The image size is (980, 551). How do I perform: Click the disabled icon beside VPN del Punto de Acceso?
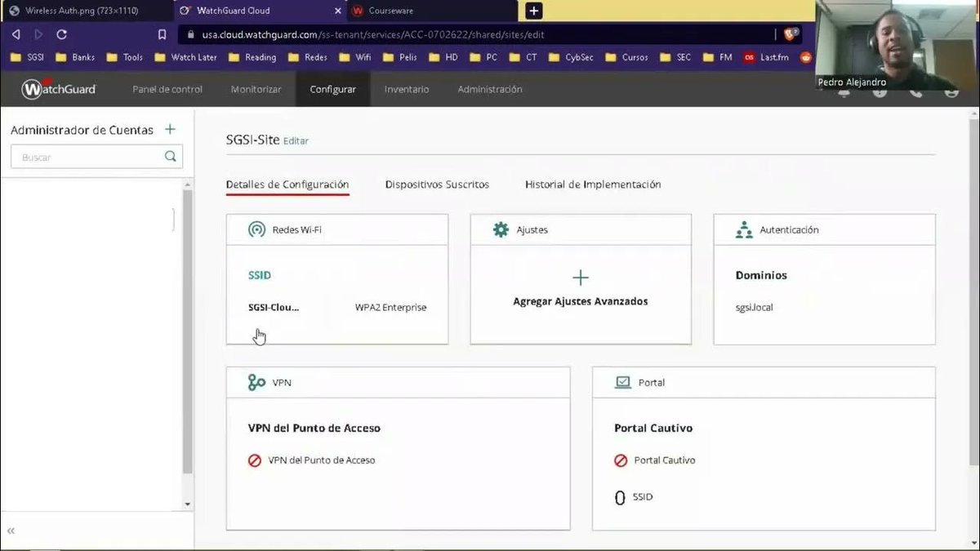(x=255, y=460)
